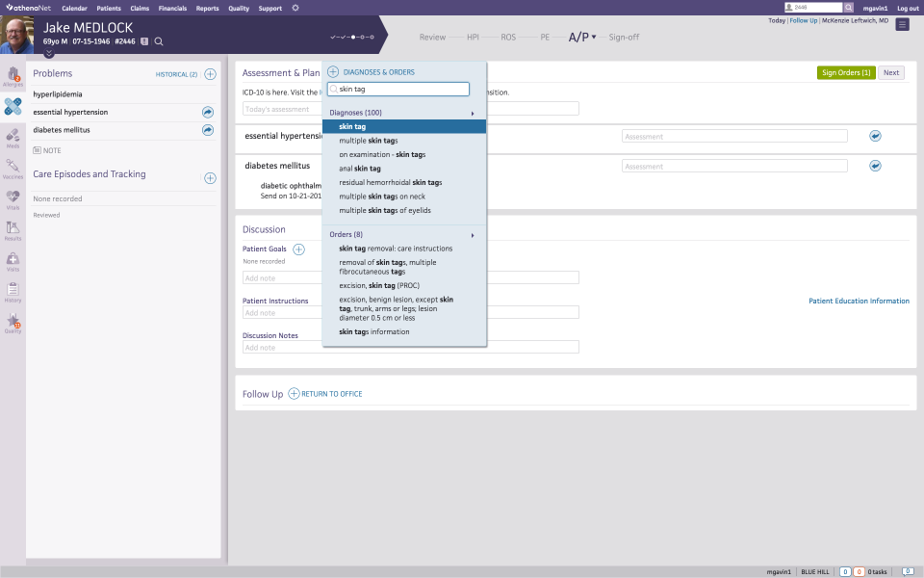Expand the Orders (8) results arrow

coord(472,235)
